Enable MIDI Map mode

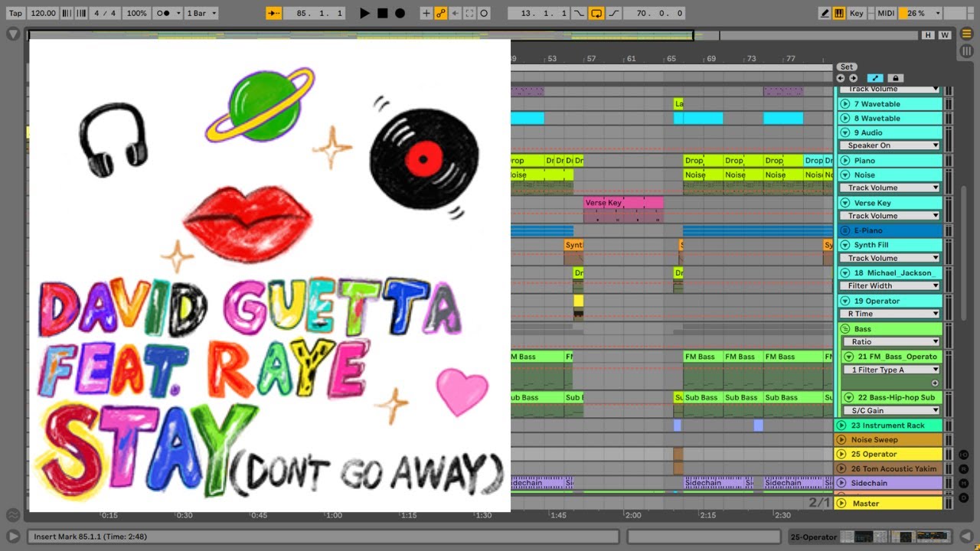(886, 13)
